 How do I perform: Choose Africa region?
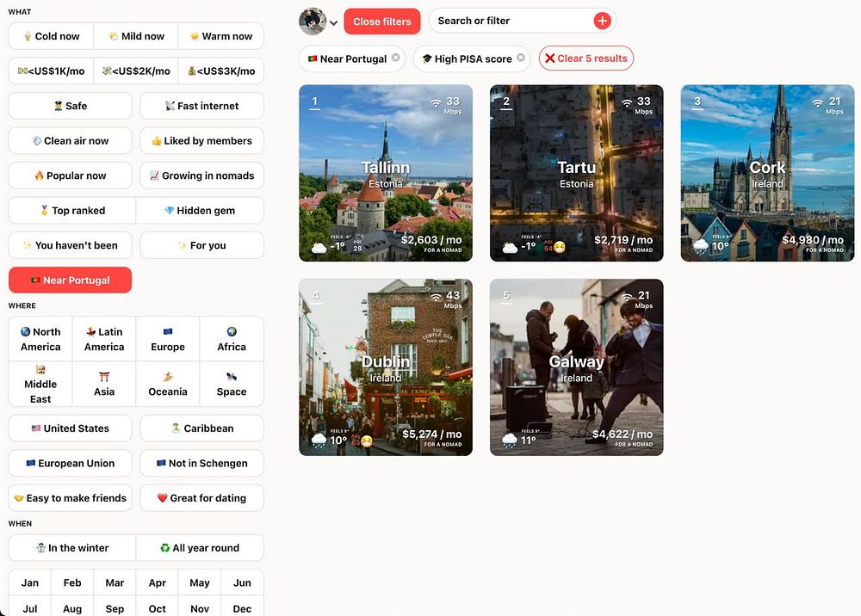(232, 339)
